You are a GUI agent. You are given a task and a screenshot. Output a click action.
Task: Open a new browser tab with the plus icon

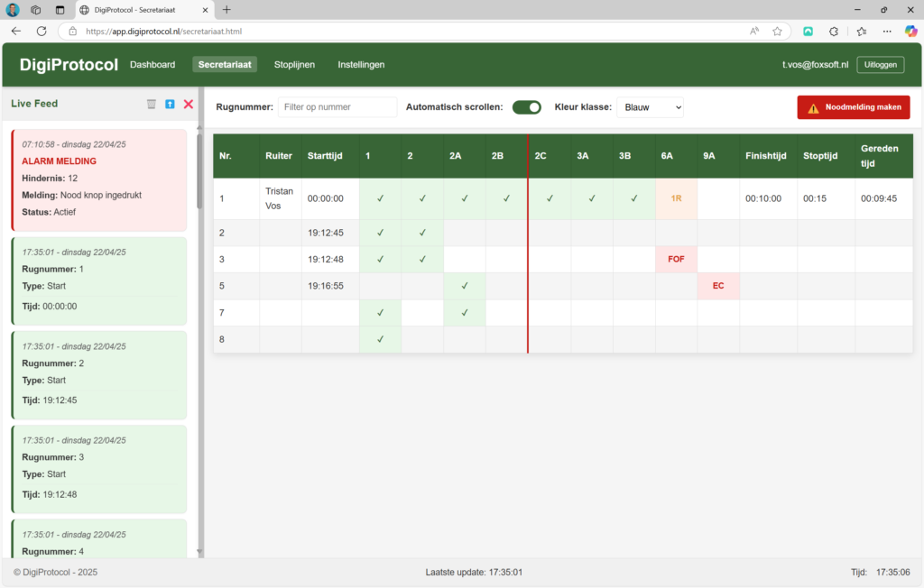pyautogui.click(x=226, y=10)
